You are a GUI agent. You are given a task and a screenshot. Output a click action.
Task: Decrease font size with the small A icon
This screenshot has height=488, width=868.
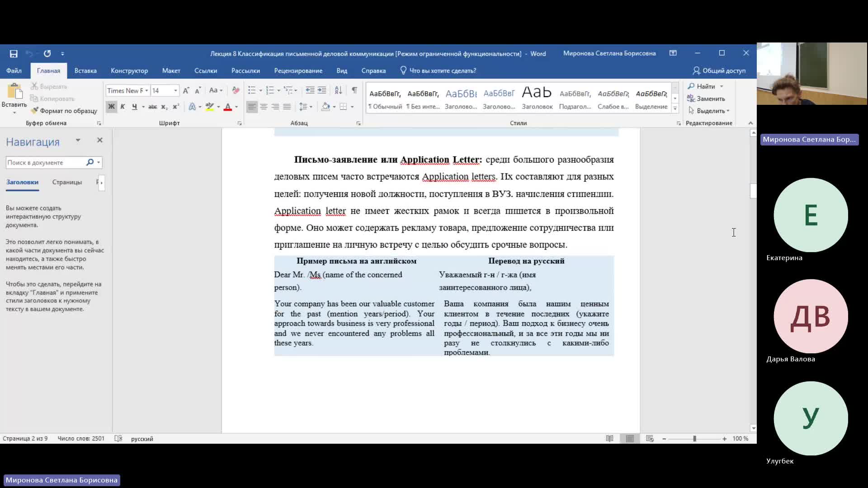198,90
